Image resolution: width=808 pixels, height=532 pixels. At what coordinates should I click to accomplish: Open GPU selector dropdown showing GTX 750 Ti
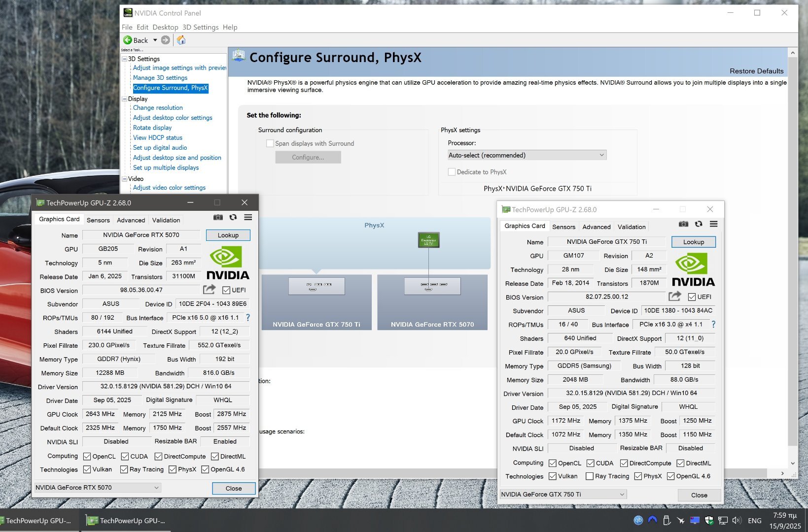click(563, 495)
